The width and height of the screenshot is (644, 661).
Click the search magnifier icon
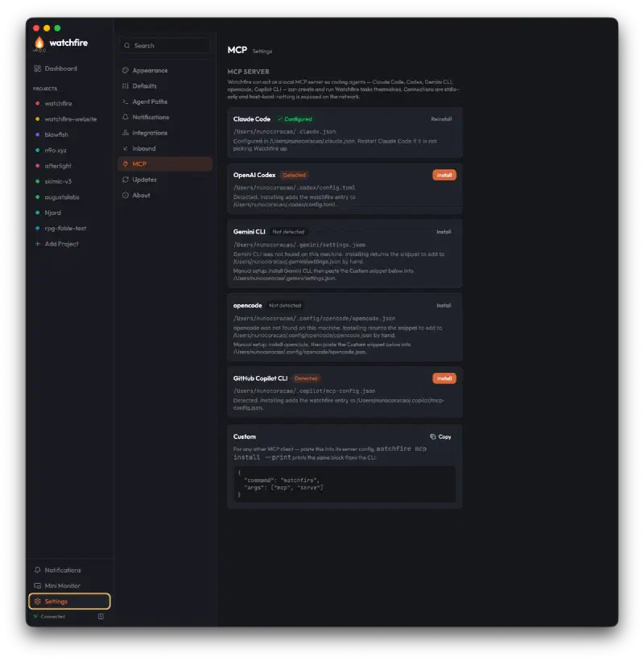(126, 46)
